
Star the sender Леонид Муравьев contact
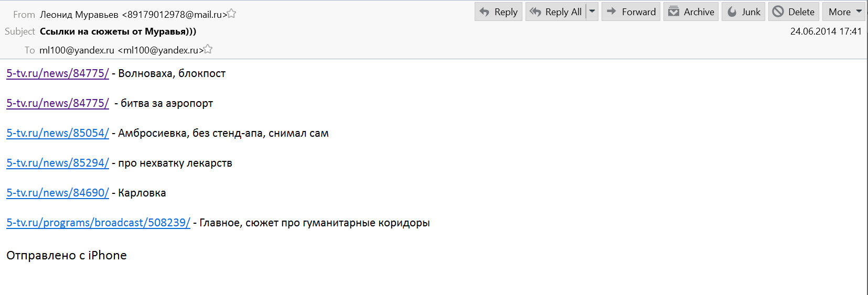point(231,14)
